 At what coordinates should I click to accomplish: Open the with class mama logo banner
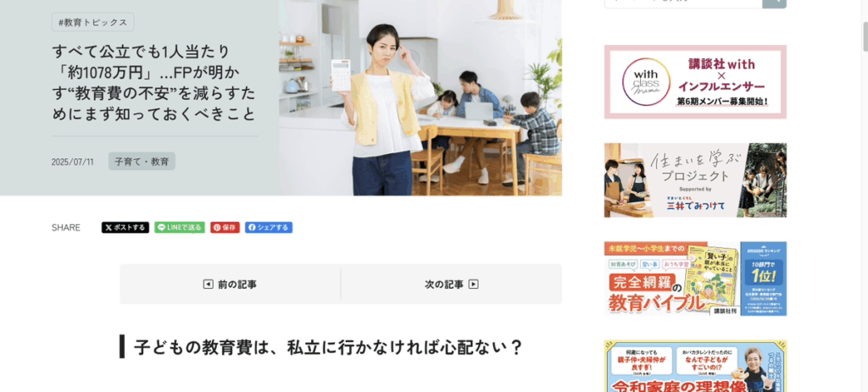tap(695, 82)
